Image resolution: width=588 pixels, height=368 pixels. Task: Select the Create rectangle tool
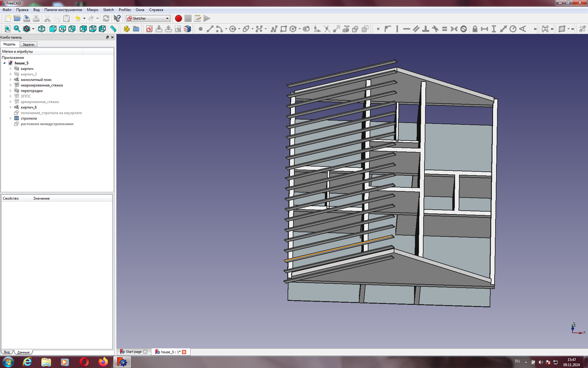pyautogui.click(x=283, y=28)
